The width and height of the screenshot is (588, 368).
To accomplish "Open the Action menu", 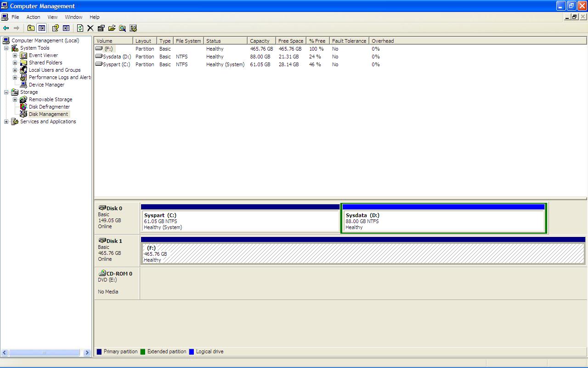I will [x=33, y=17].
